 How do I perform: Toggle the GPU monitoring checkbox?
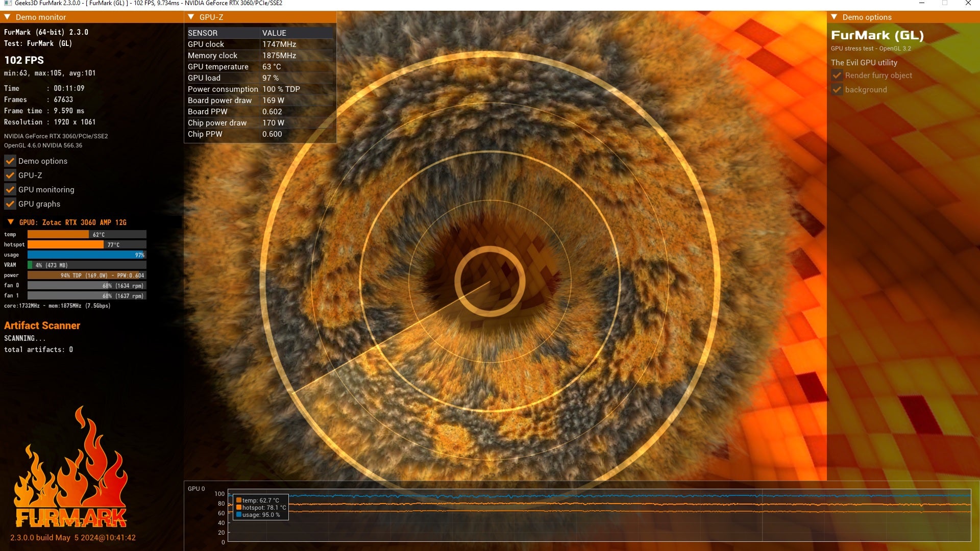(10, 190)
